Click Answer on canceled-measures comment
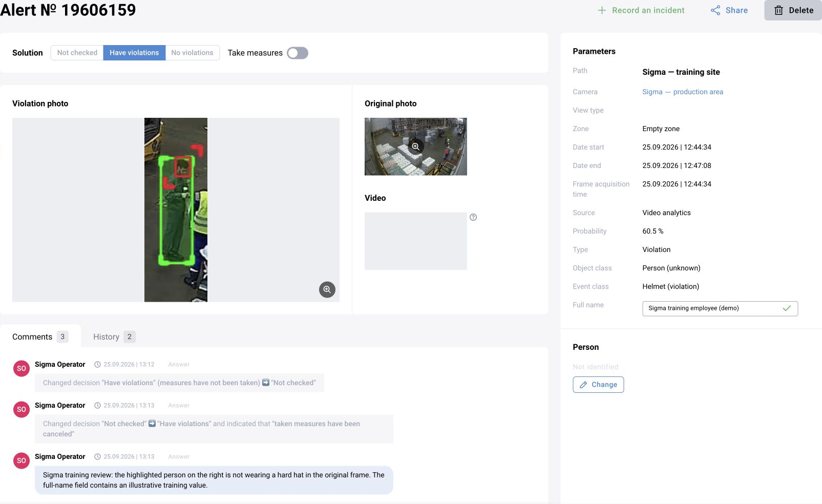The width and height of the screenshot is (822, 504). [179, 406]
